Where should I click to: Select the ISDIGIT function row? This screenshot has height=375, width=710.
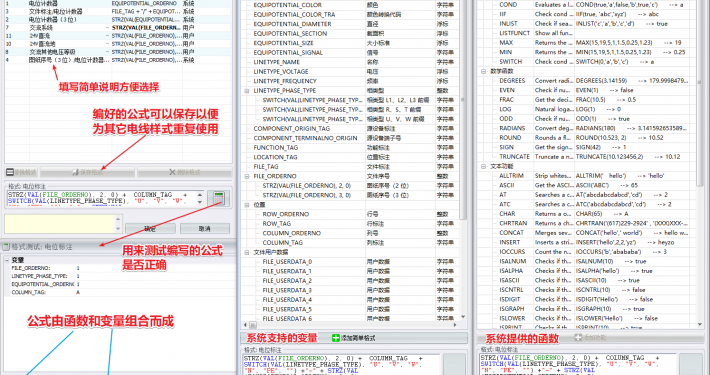(x=587, y=299)
